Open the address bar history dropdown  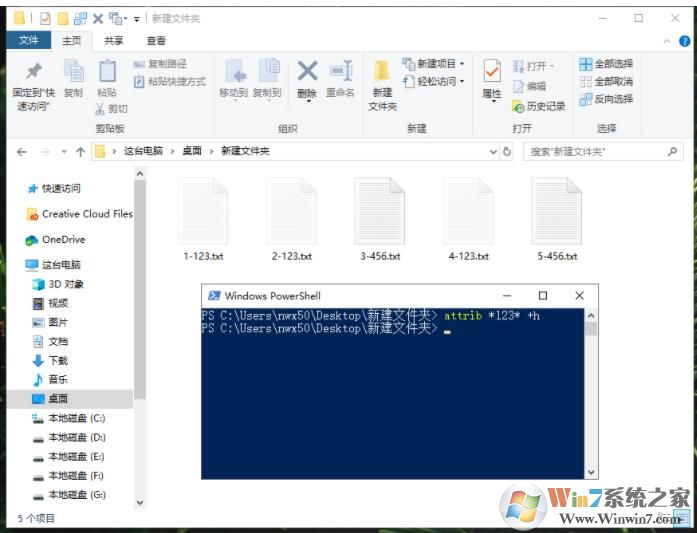[493, 151]
